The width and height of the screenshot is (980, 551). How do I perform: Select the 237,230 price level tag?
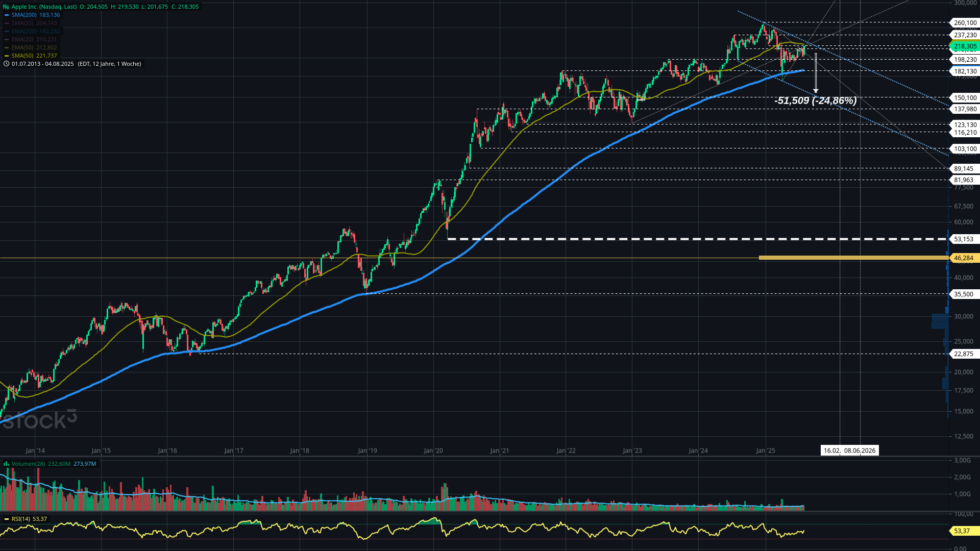pyautogui.click(x=964, y=35)
